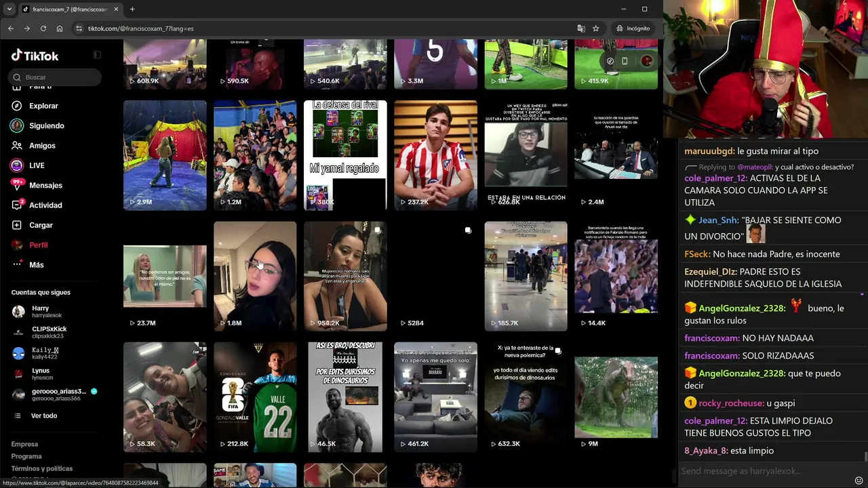Focus the browser address bar URL
The image size is (868, 488).
(140, 28)
